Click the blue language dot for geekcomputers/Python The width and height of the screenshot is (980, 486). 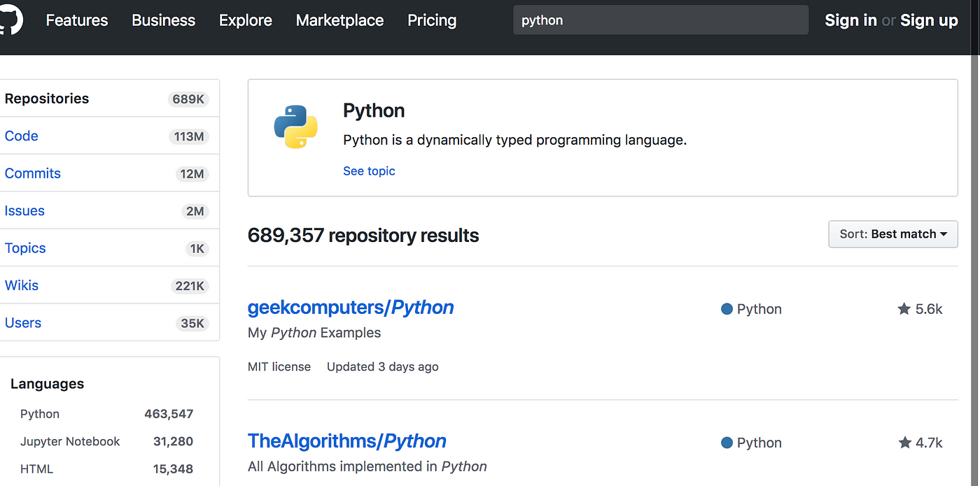click(727, 309)
